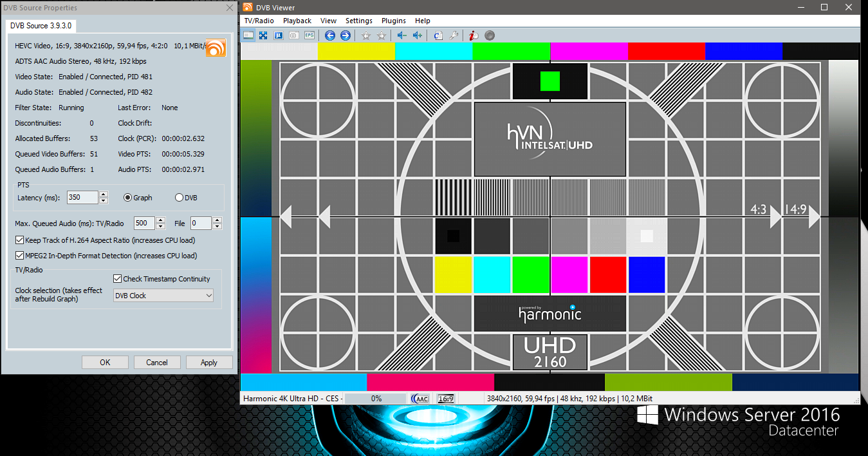Click the Apply button

click(x=209, y=363)
